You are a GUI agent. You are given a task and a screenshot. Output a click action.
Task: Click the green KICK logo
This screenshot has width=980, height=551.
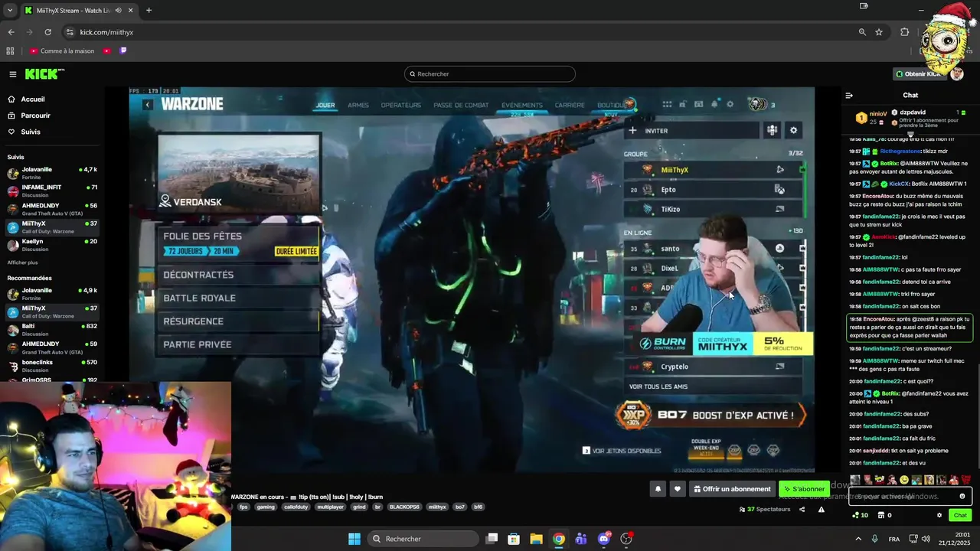coord(44,74)
